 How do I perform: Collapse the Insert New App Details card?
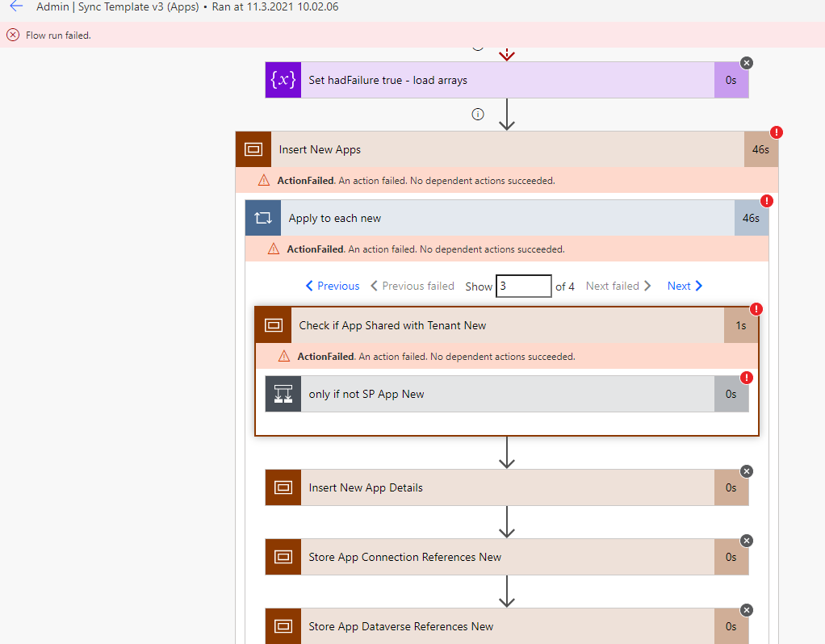pos(746,471)
